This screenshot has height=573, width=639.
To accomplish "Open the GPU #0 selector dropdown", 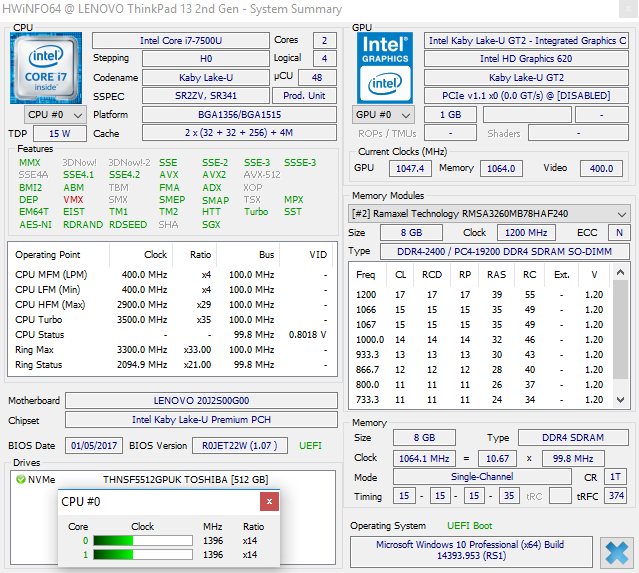I will click(x=383, y=115).
